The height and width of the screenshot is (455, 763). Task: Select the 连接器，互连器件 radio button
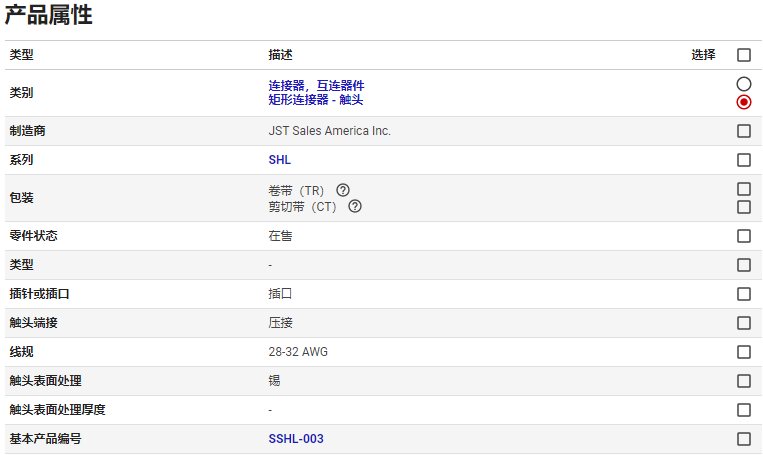tap(743, 84)
